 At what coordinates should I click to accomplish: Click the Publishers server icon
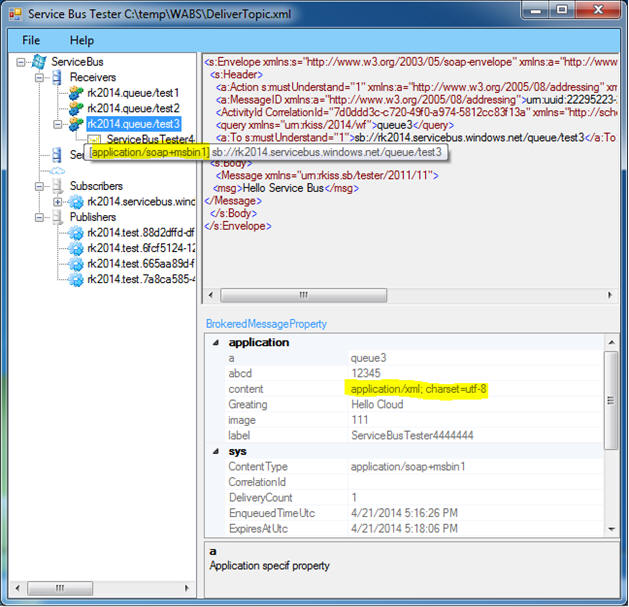(57, 217)
